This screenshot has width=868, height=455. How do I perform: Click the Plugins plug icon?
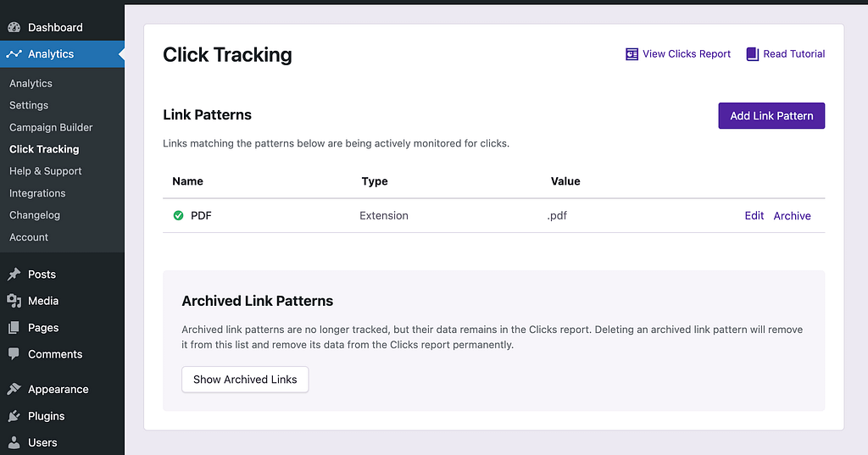pos(14,416)
